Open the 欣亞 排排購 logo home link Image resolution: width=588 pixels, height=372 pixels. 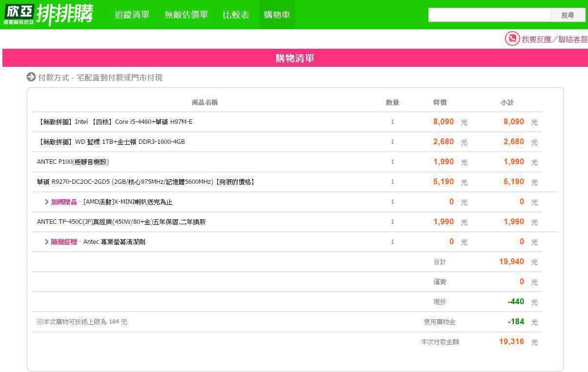click(x=48, y=14)
